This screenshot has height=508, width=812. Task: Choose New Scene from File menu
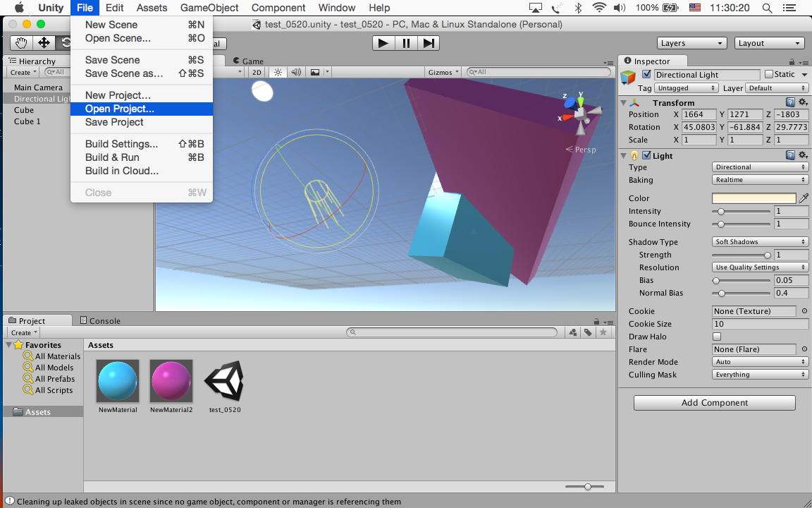point(142,25)
